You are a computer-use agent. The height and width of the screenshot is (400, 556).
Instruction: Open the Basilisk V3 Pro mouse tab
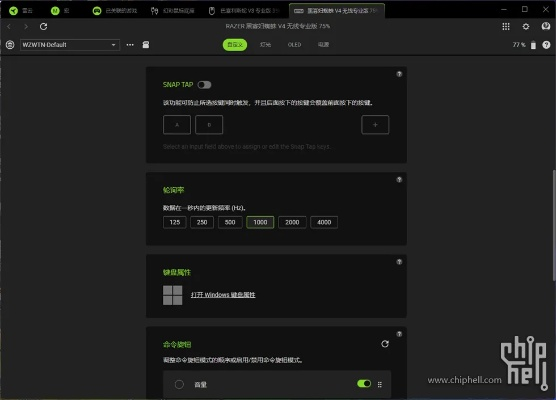pos(244,11)
